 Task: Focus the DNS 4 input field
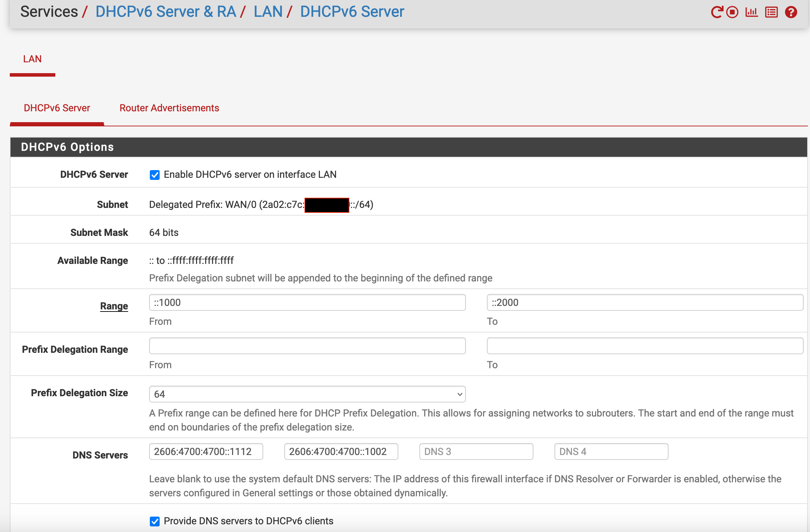(611, 451)
